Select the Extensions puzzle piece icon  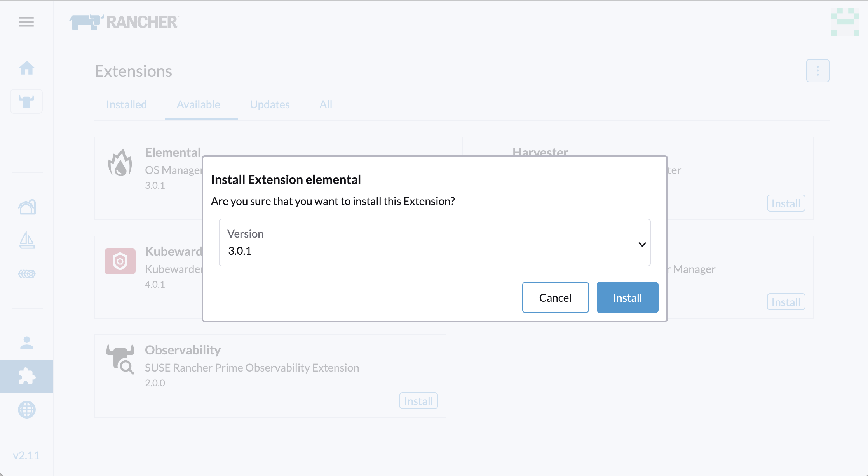pos(26,376)
